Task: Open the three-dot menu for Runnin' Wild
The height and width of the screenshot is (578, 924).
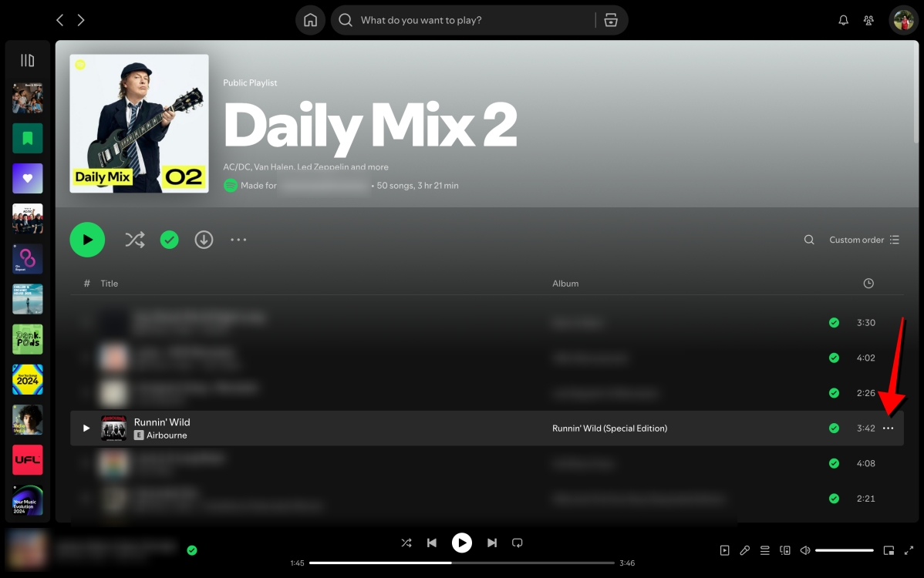Action: tap(888, 428)
